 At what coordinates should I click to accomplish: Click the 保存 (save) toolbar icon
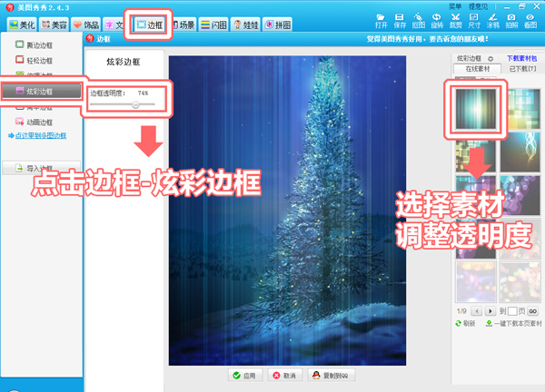pyautogui.click(x=400, y=21)
